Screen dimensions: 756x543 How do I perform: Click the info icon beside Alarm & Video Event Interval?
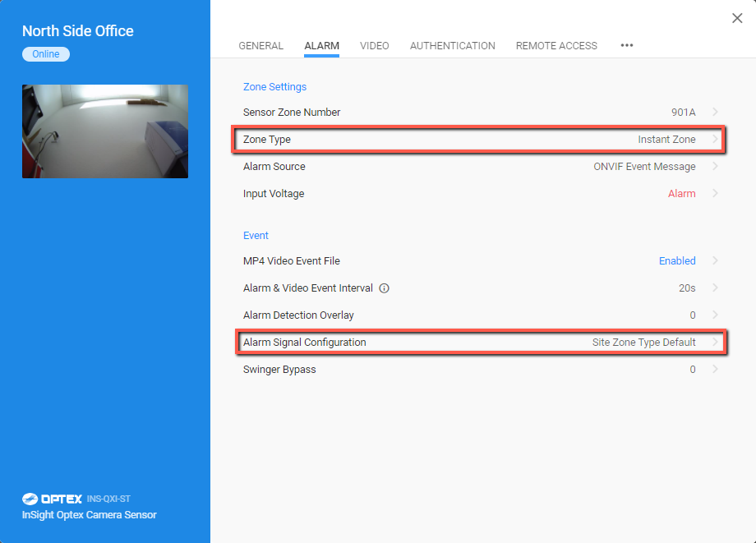pos(384,288)
